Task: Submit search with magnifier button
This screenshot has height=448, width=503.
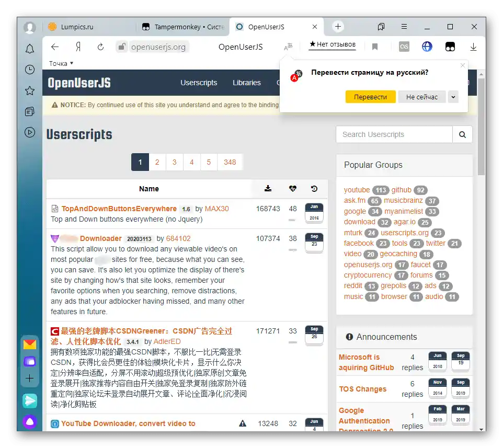Action: coord(462,134)
